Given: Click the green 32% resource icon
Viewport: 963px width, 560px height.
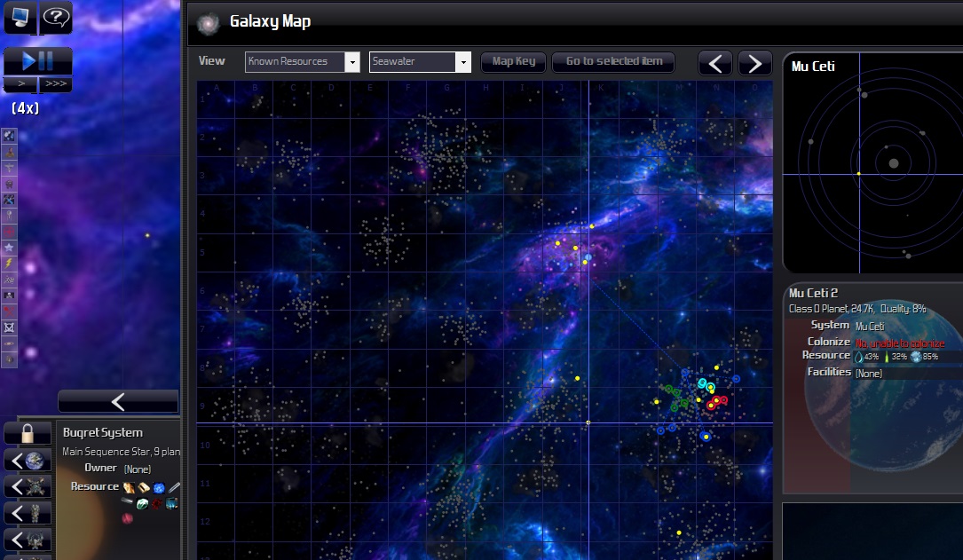Looking at the screenshot, I should (x=887, y=357).
